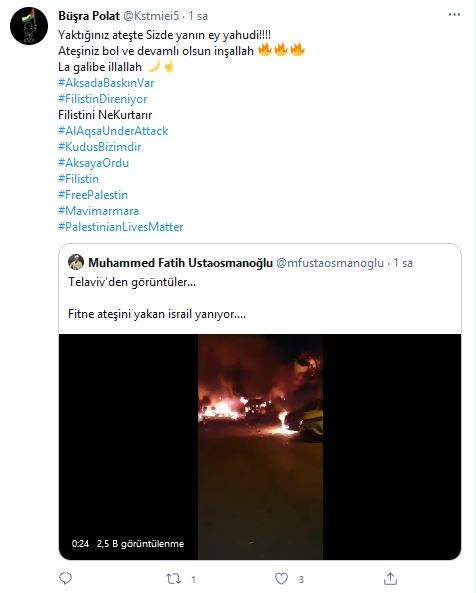Screen dimensions: 476x593
Task: Open hashtag #AksayaOrdu
Action: coord(93,163)
